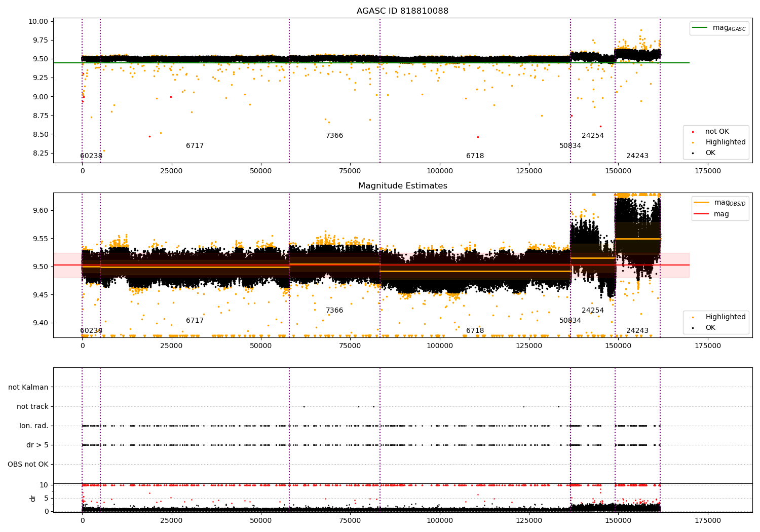760x532 pixels.
Task: Click the 175000 x-tick below bottom plot
Action: [x=707, y=521]
